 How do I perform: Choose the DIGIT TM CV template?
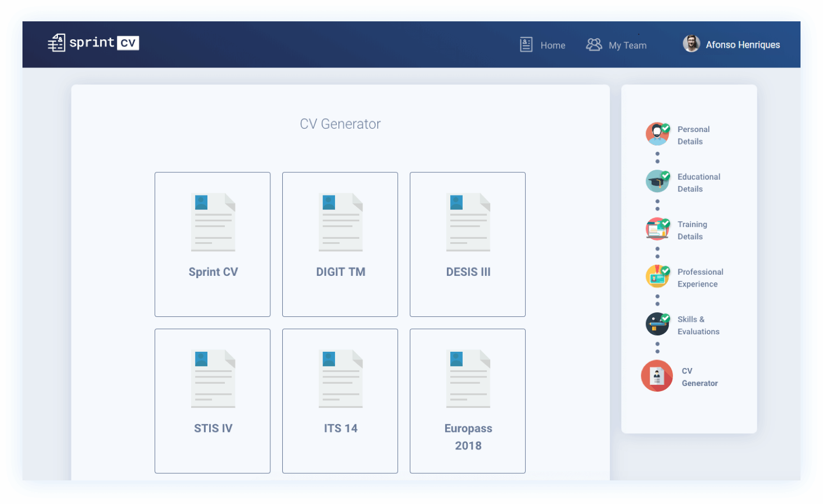(340, 244)
